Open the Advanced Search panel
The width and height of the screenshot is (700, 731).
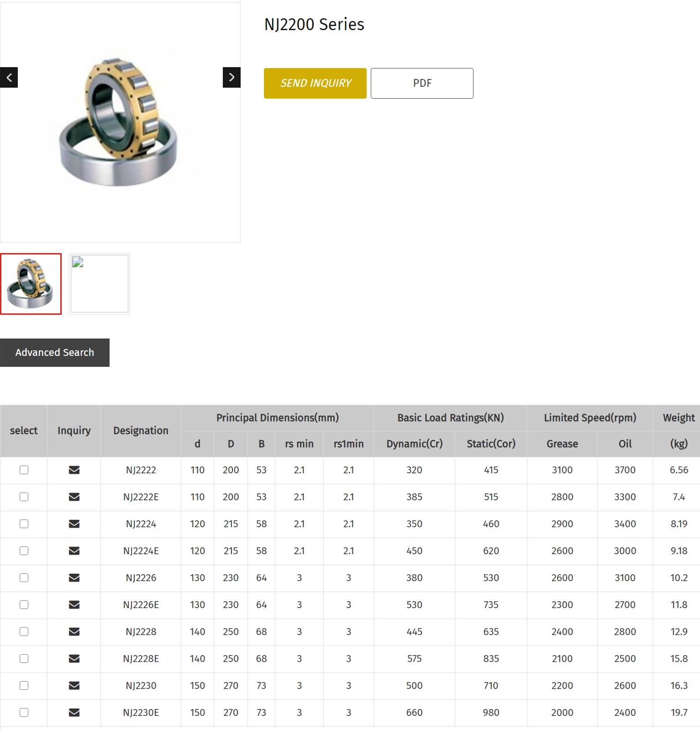coord(55,353)
